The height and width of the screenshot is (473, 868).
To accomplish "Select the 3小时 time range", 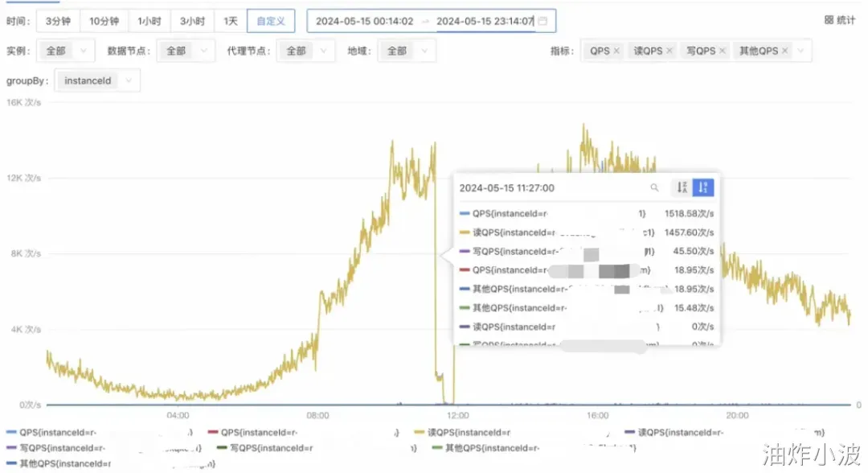I will 192,21.
